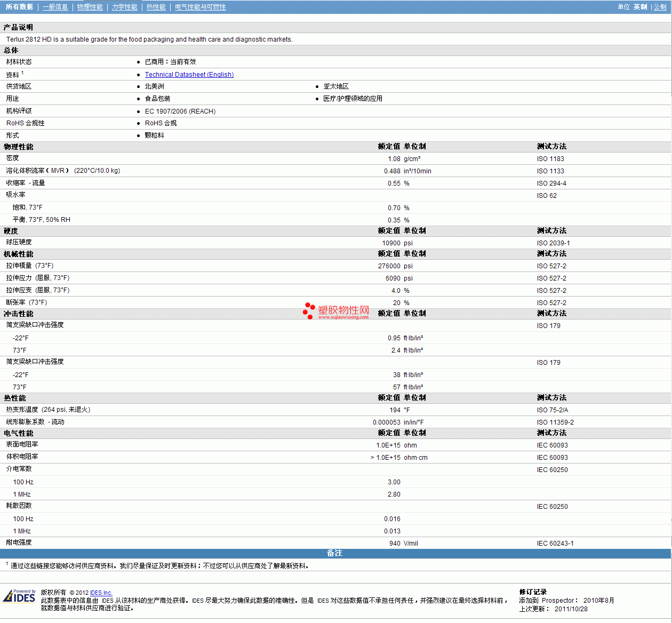Select the Terlux 2812 HD description text

pos(149,39)
